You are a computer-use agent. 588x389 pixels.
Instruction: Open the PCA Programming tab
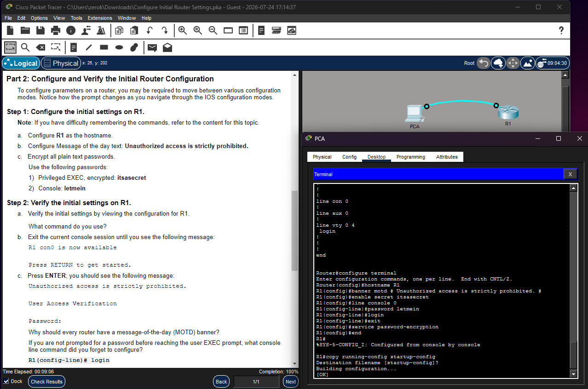click(411, 157)
